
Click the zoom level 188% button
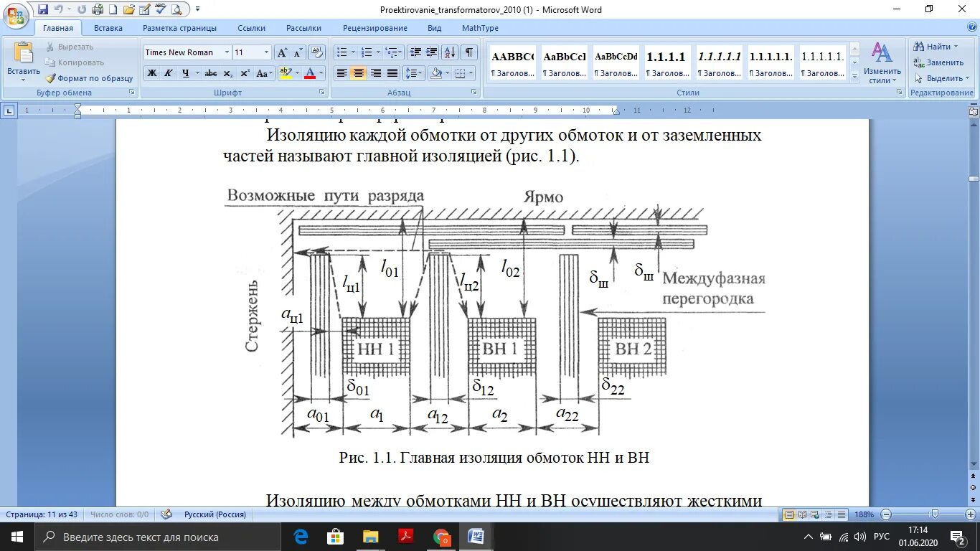pos(864,514)
